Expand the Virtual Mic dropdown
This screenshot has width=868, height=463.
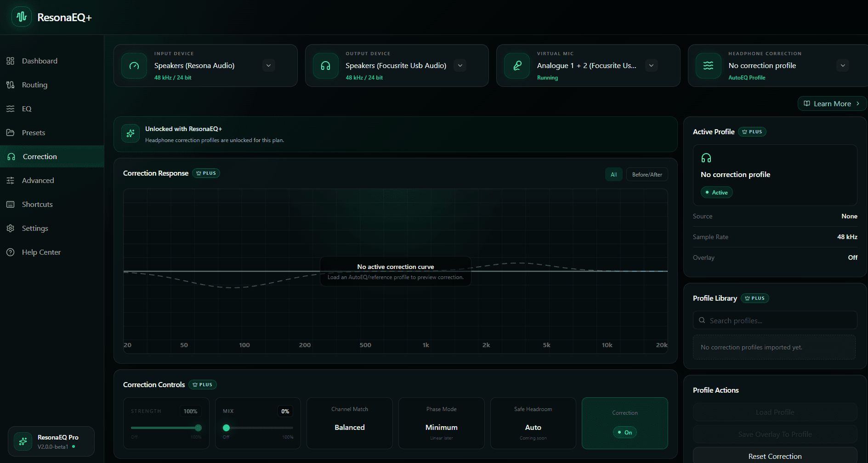tap(651, 65)
